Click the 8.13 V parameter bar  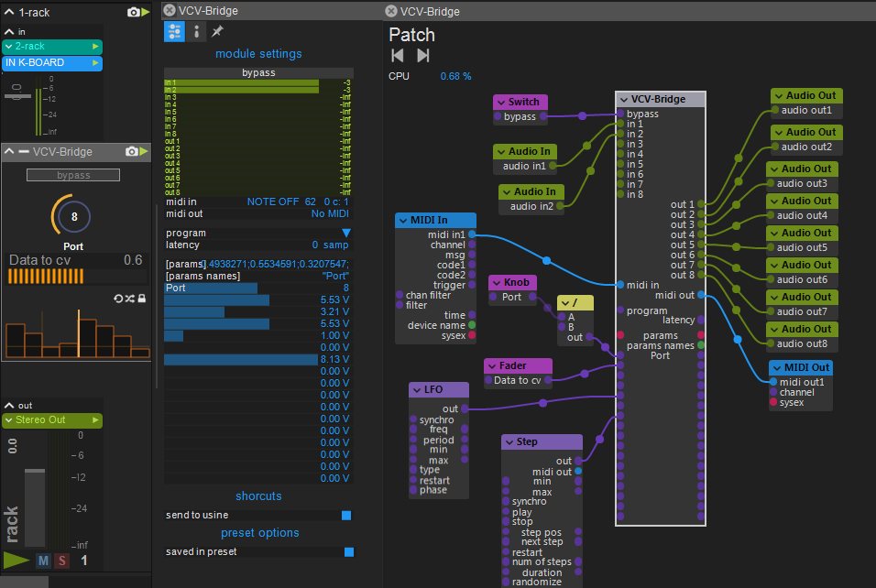tap(258, 360)
